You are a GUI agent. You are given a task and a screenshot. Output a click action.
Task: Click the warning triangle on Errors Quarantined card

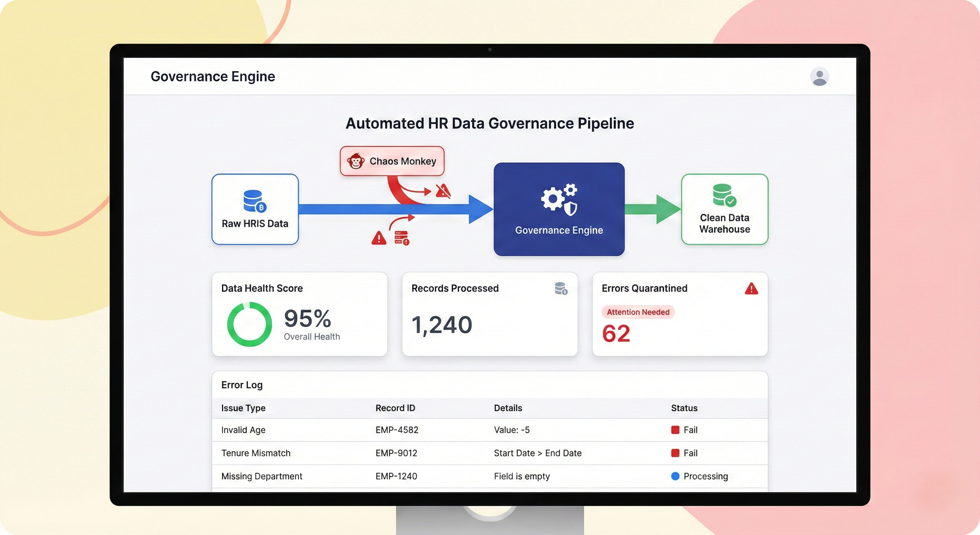click(x=751, y=289)
